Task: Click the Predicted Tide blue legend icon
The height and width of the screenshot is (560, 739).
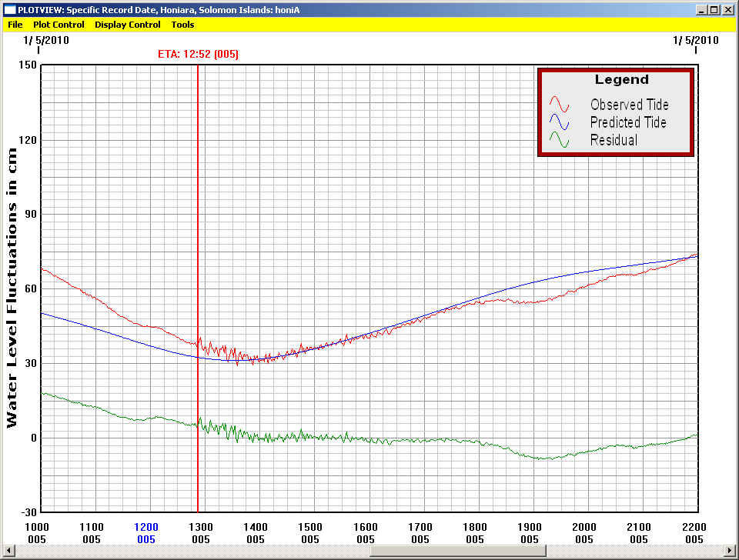Action: click(x=559, y=122)
